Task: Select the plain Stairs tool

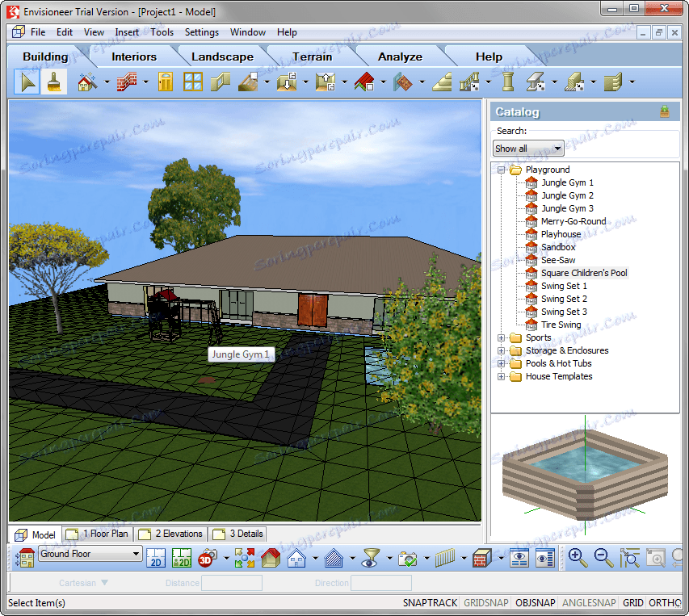Action: coord(442,82)
